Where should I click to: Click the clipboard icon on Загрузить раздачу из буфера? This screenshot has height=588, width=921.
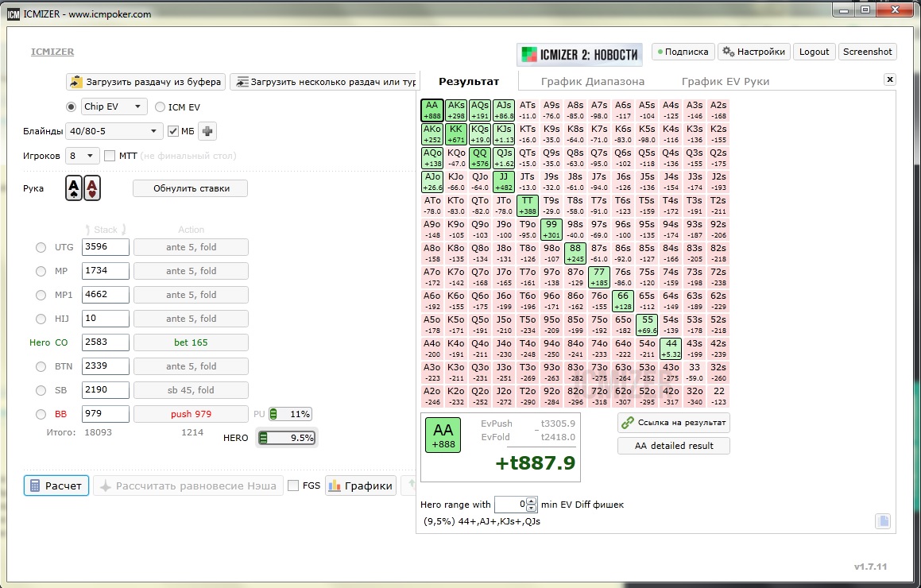tap(76, 82)
